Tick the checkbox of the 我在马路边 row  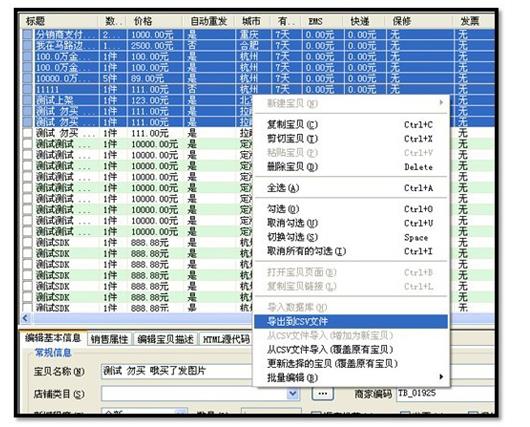(x=27, y=45)
